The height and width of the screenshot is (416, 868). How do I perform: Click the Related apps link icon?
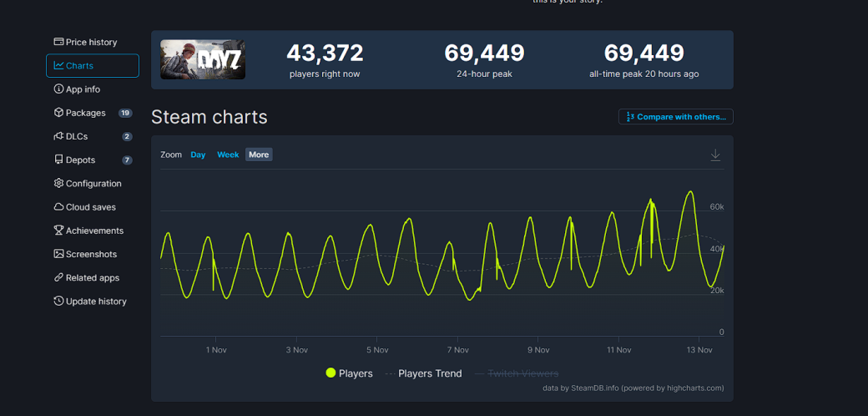pyautogui.click(x=58, y=277)
